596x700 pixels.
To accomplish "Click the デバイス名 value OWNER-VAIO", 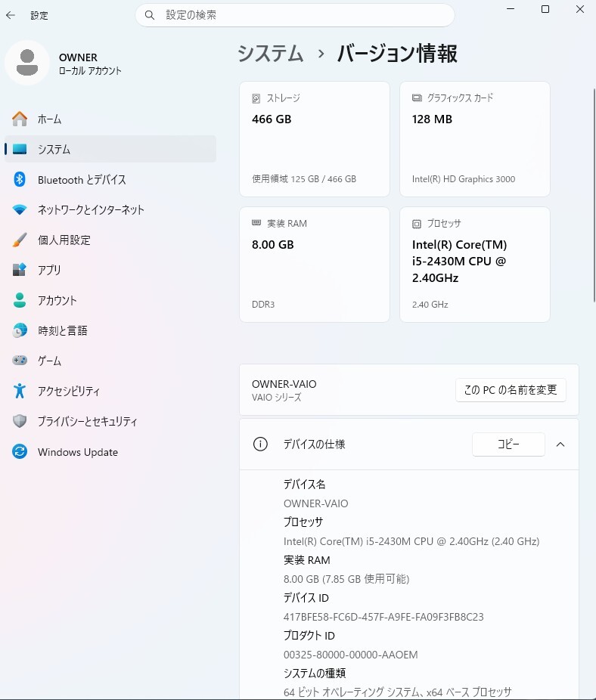I will [316, 503].
